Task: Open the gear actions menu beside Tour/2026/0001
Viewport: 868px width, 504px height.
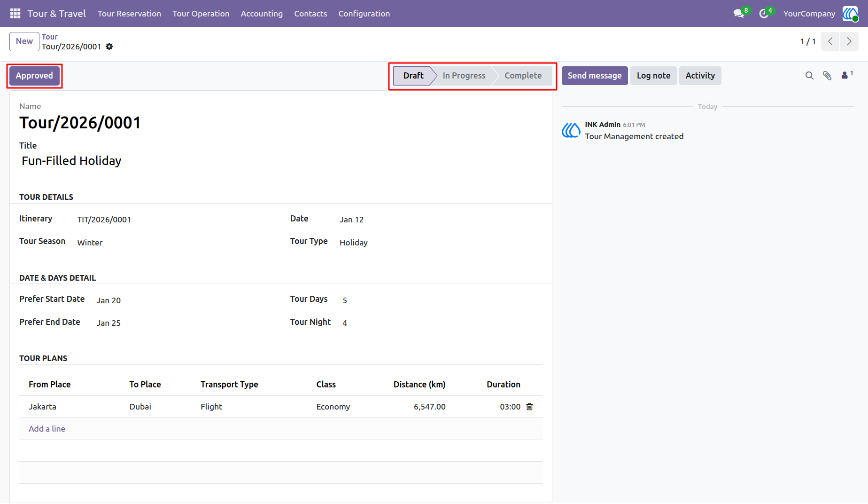Action: pyautogui.click(x=109, y=47)
